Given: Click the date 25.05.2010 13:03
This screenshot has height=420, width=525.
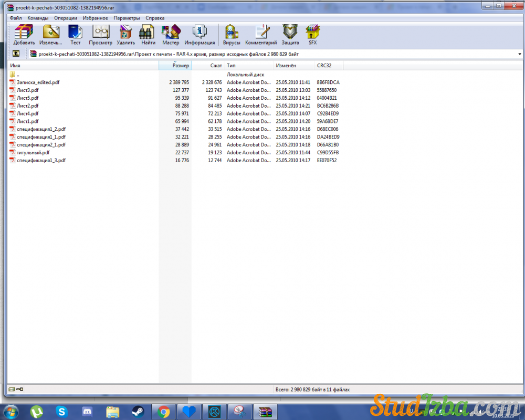Looking at the screenshot, I should click(x=293, y=90).
